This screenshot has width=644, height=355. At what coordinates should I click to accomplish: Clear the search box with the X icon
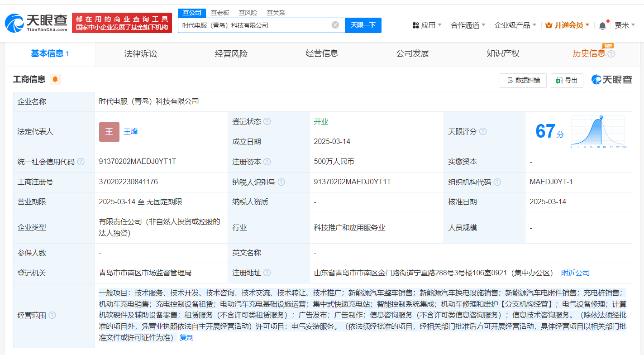tap(335, 25)
